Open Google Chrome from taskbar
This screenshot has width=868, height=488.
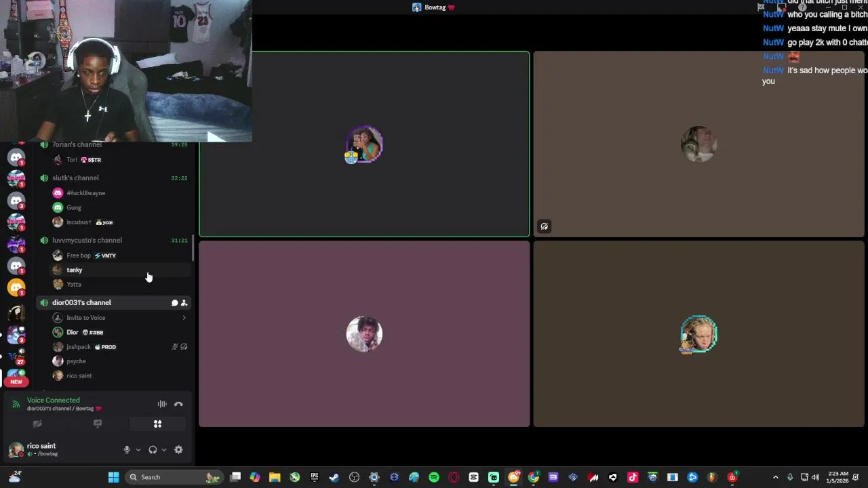[534, 477]
